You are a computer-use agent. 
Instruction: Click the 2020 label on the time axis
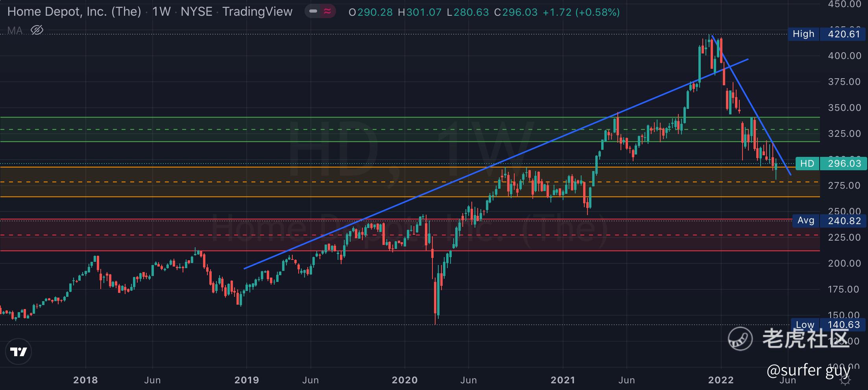(x=405, y=380)
